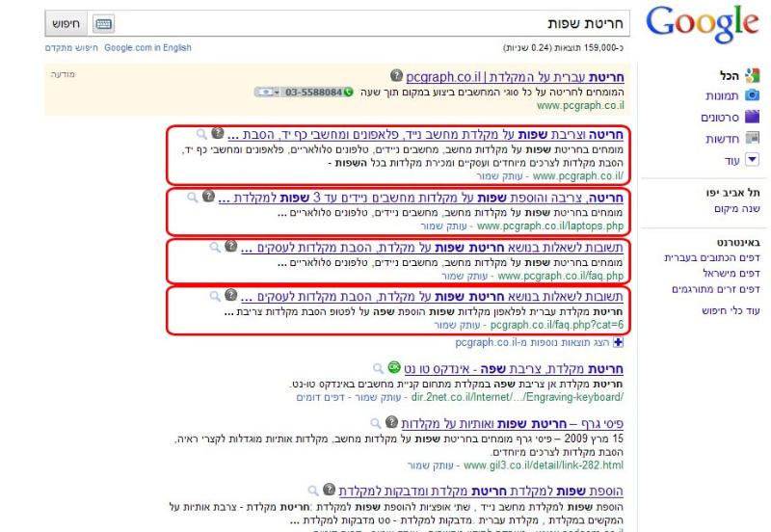
Task: Open עותק שמור for dir.2net.co.il result
Action: 378,397
